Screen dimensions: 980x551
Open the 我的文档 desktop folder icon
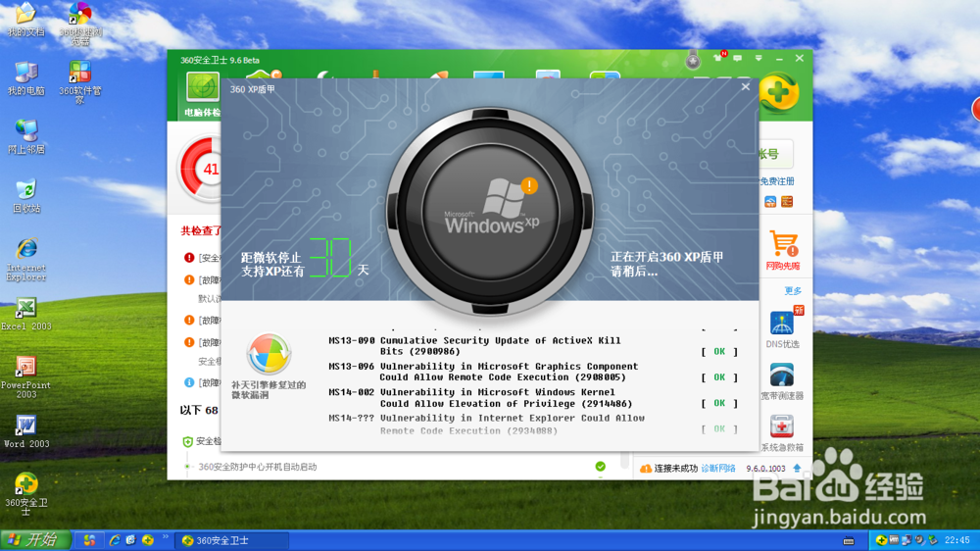(25, 18)
